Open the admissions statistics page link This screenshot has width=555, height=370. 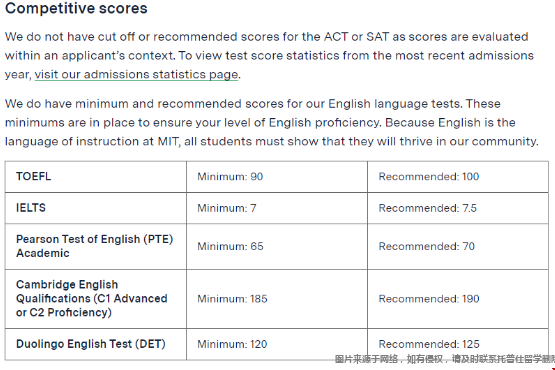[x=136, y=74]
